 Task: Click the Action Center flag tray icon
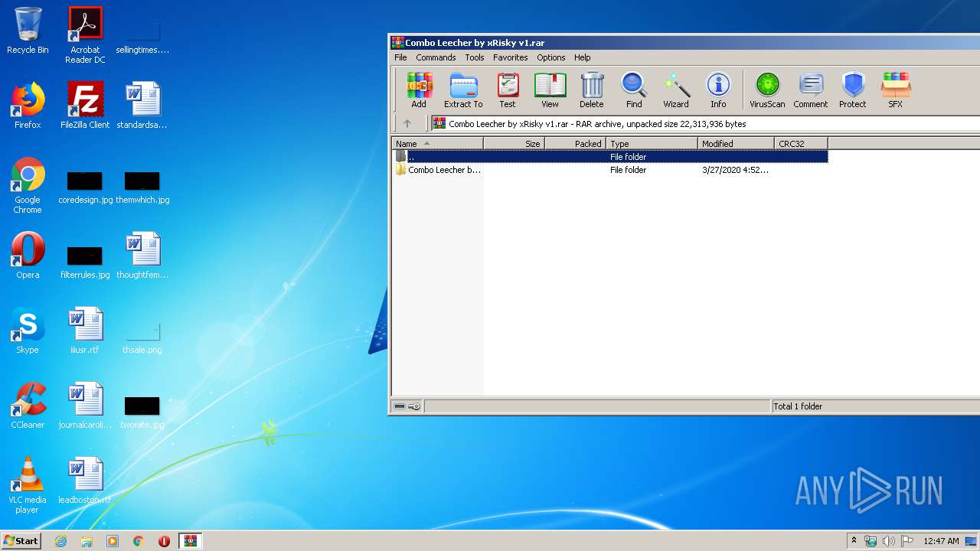[x=907, y=541]
